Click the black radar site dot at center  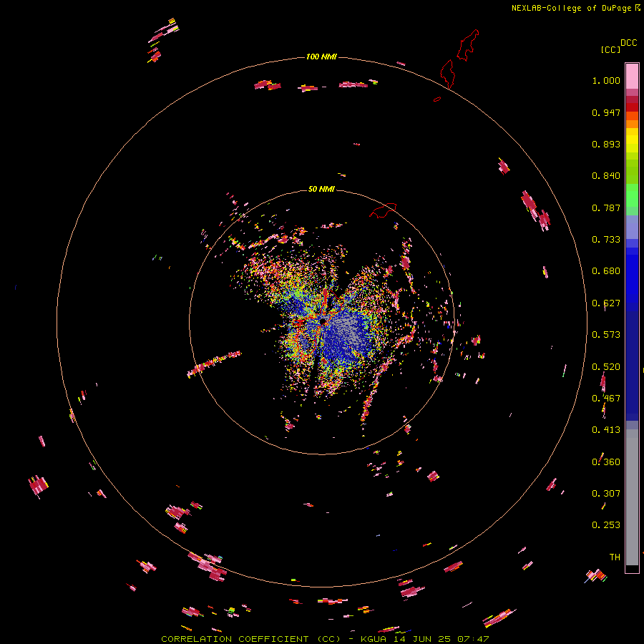point(323,321)
